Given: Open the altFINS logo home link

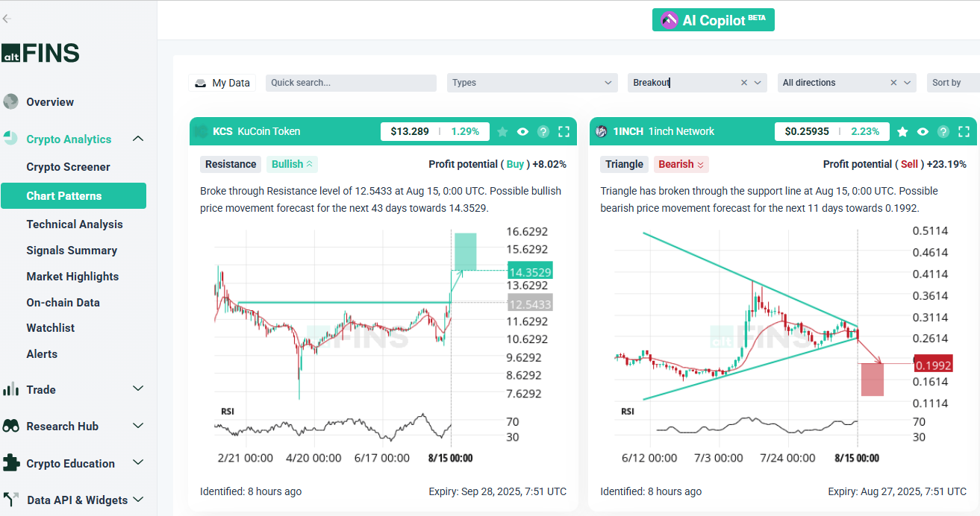Looking at the screenshot, I should pos(40,53).
